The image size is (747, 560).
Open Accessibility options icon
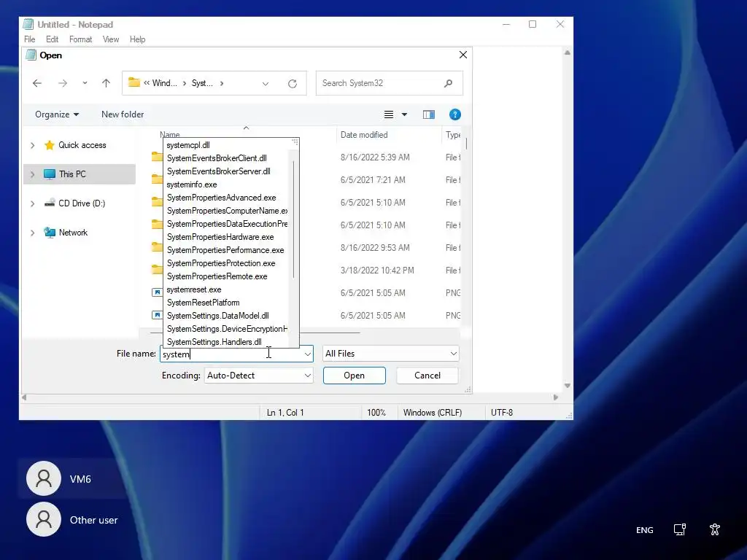pyautogui.click(x=715, y=529)
